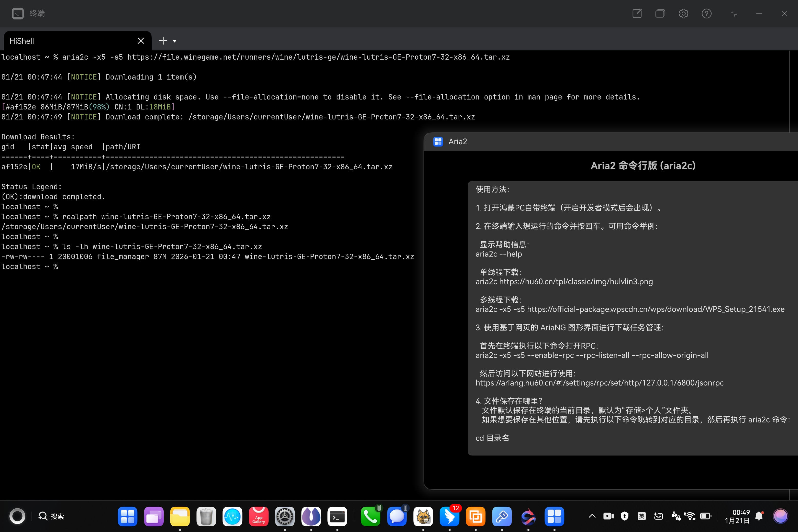Open the fox avatar app in dock
Viewport: 798px width, 532px height.
tap(423, 516)
